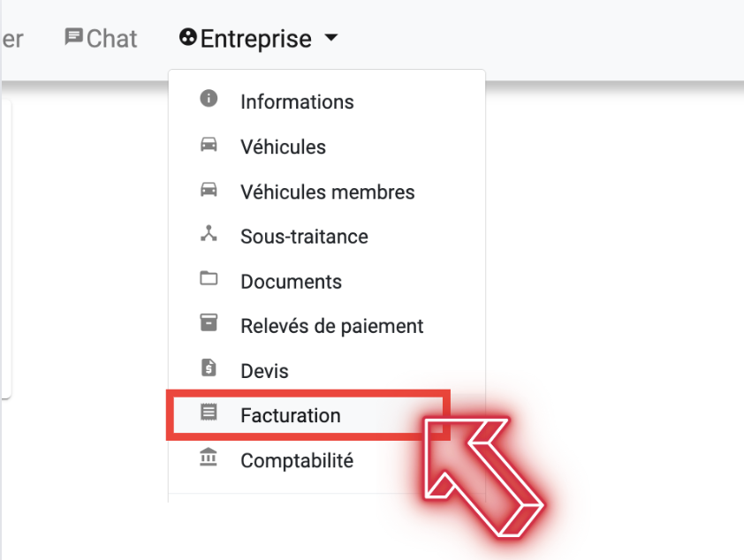The image size is (744, 560).
Task: Click the car icon beside Véhicules membres
Action: 209,189
